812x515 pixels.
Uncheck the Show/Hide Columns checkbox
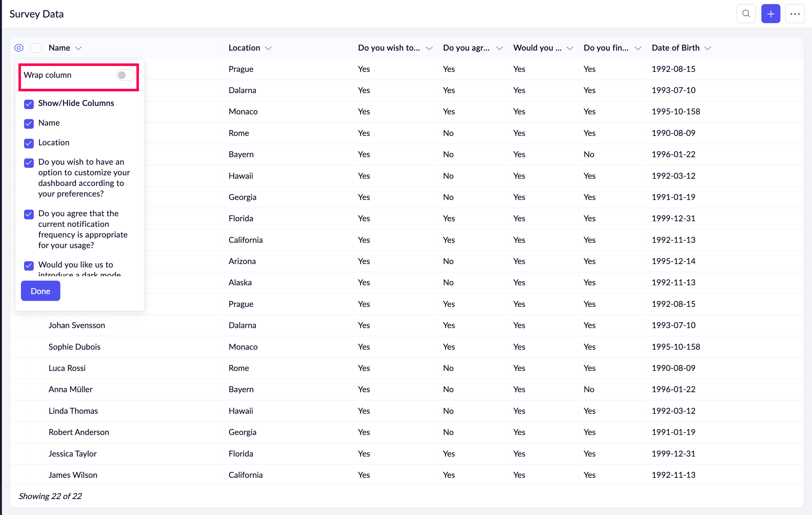pos(29,104)
